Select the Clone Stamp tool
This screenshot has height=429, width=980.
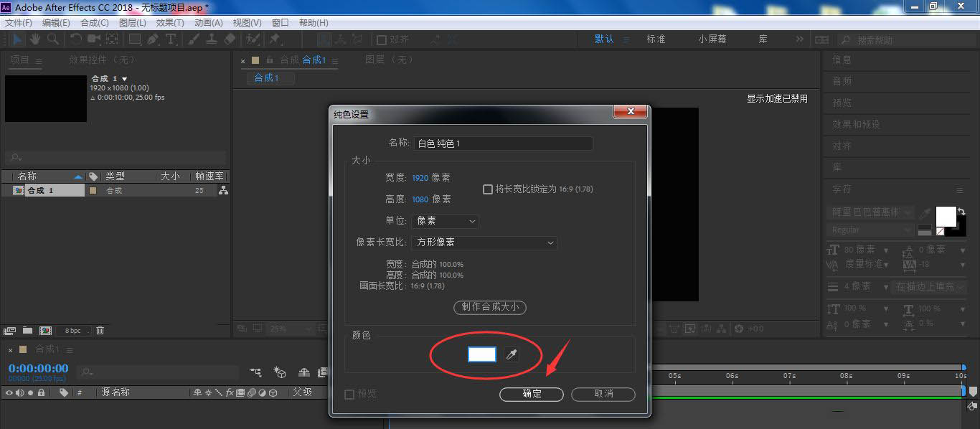(210, 39)
